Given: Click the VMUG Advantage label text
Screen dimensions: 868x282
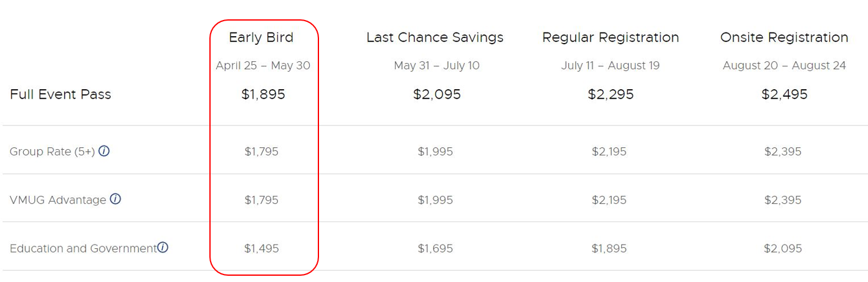Looking at the screenshot, I should coord(58,200).
